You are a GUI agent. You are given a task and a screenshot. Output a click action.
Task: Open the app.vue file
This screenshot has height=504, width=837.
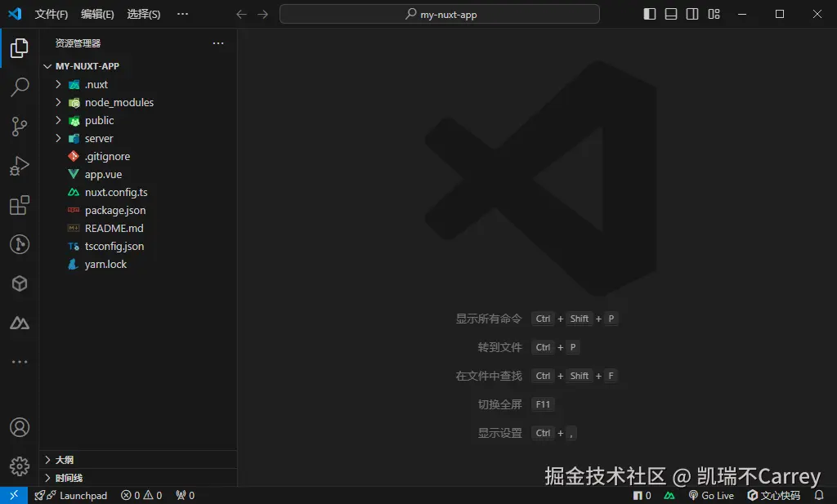point(138,175)
